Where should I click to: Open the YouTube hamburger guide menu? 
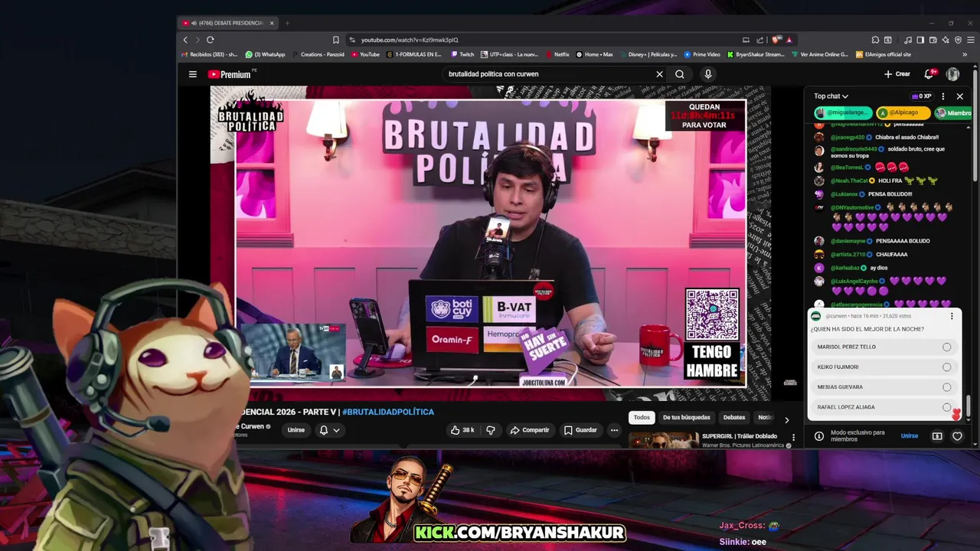point(193,74)
